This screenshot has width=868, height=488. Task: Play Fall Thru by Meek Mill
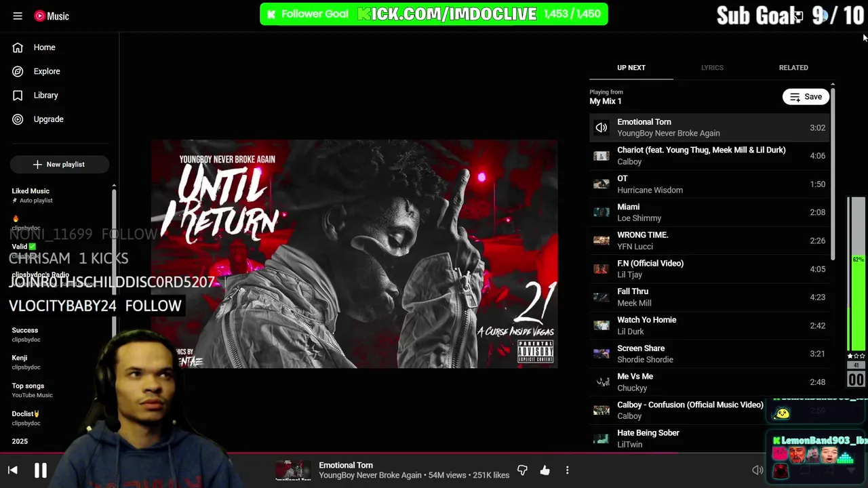[709, 297]
